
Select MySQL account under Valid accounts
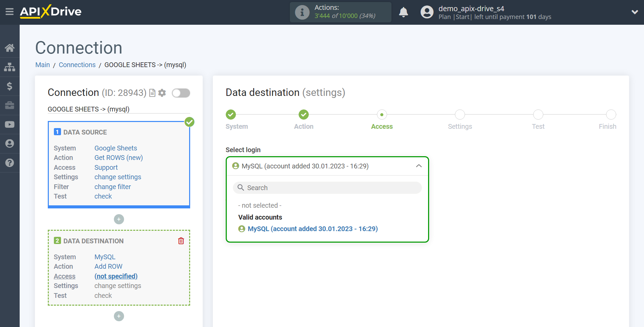[x=308, y=229]
